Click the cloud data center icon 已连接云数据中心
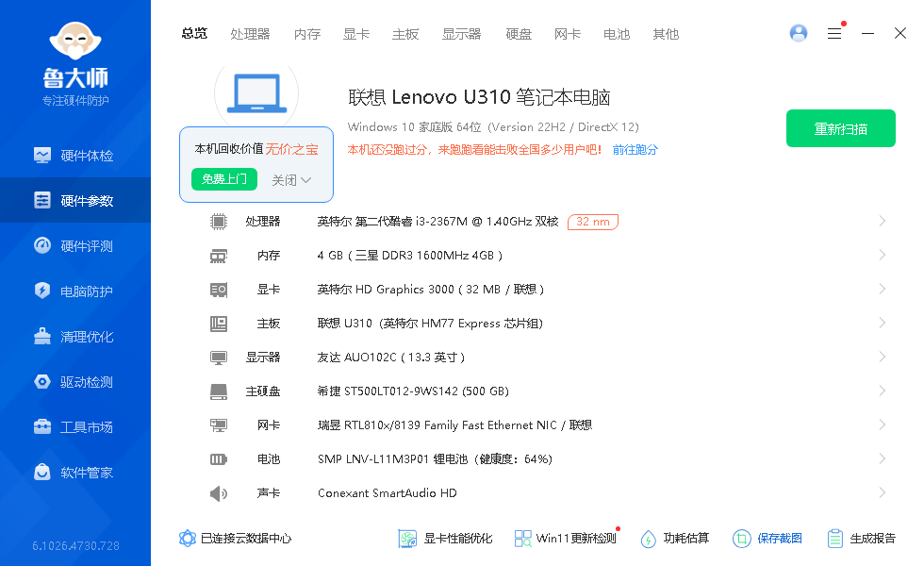 pos(188,539)
